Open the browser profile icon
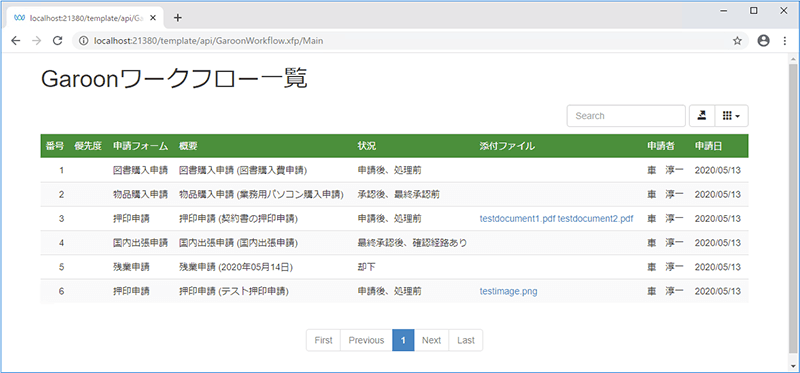The width and height of the screenshot is (800, 373). coord(763,41)
